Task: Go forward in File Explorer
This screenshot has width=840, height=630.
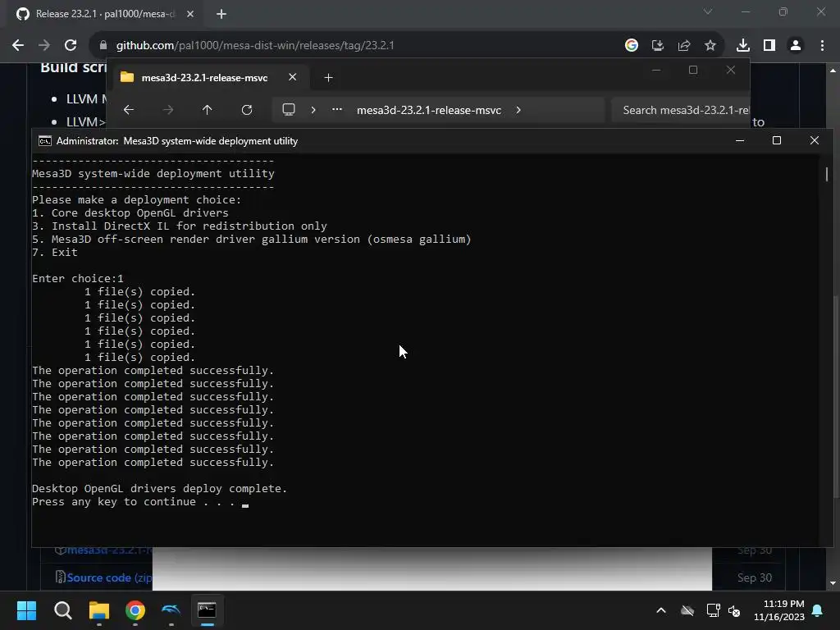Action: pos(168,110)
